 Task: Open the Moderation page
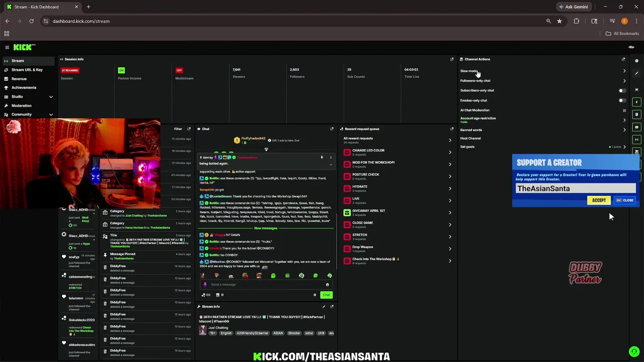pos(29,106)
